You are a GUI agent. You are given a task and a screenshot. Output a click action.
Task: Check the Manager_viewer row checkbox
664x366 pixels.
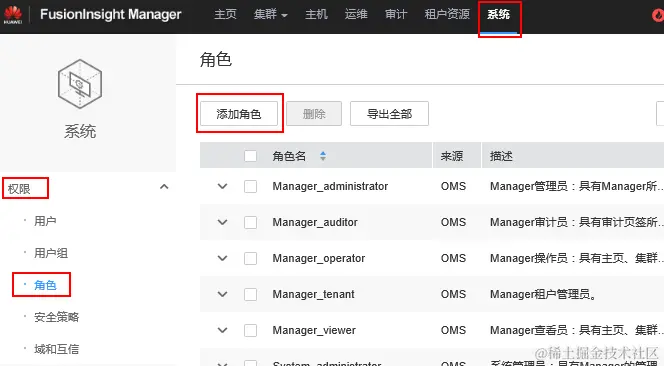(250, 330)
